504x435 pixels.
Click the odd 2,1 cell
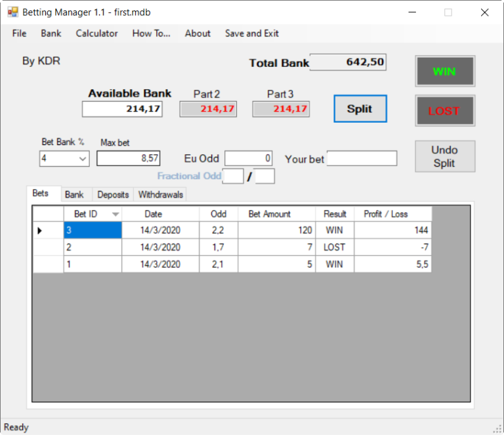(x=219, y=264)
